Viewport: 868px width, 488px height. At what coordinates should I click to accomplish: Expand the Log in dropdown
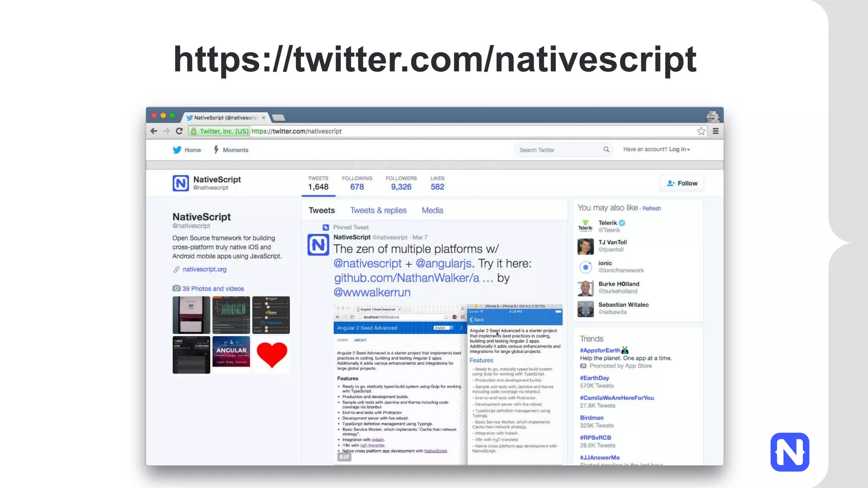(679, 150)
